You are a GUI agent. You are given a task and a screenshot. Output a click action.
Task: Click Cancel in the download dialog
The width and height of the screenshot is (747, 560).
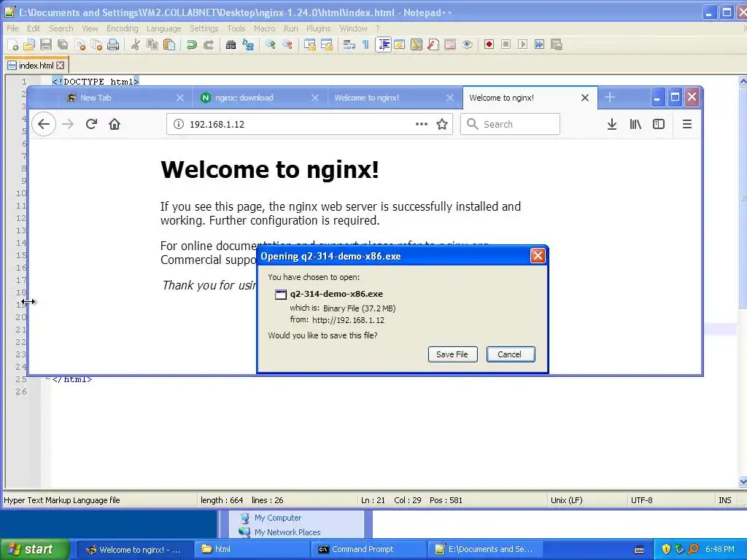coord(511,354)
